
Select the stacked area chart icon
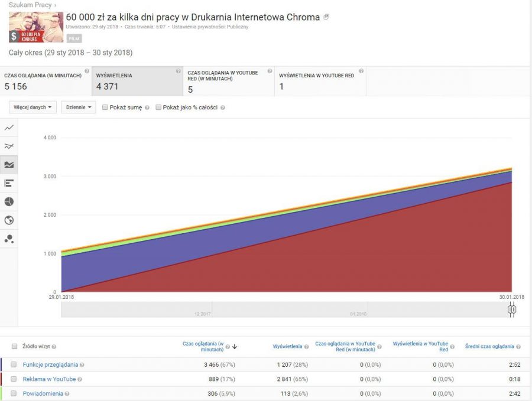(9, 165)
